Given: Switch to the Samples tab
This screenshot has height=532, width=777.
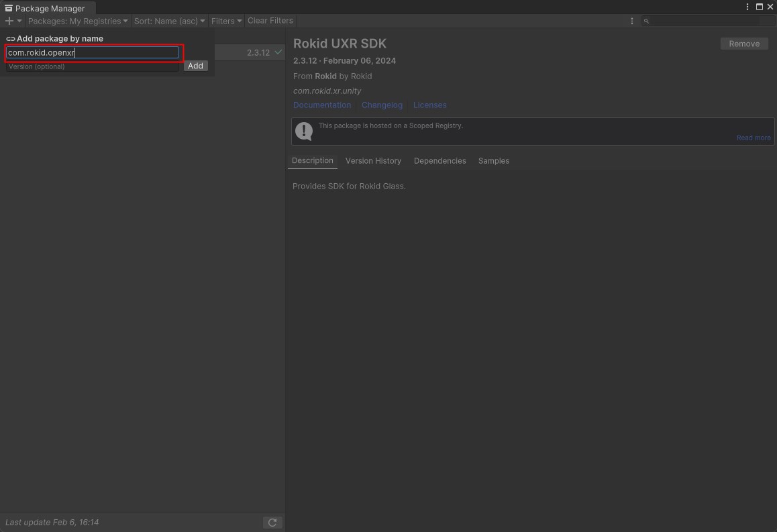Looking at the screenshot, I should (x=494, y=161).
